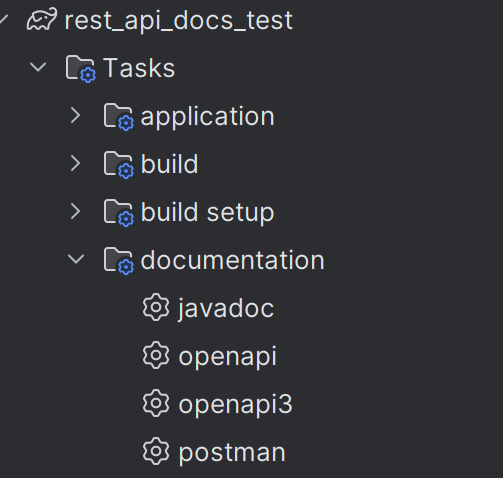503x478 pixels.
Task: Click the build setup folder icon
Action: coord(119,212)
